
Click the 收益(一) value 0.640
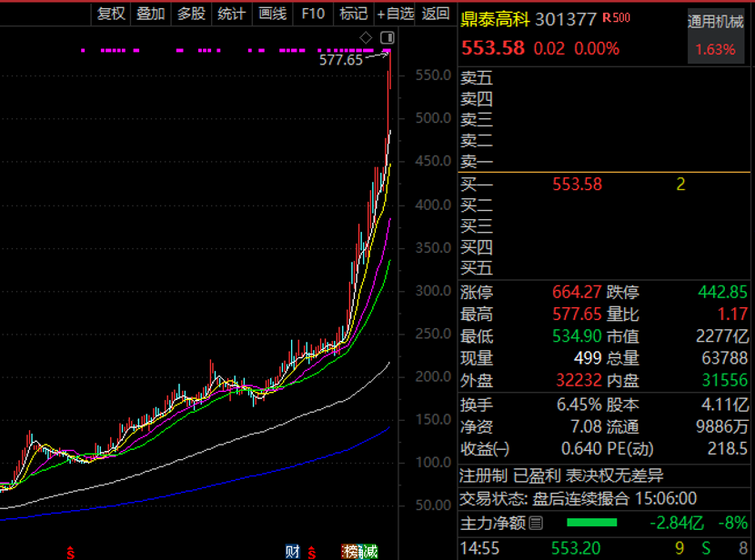click(x=581, y=449)
